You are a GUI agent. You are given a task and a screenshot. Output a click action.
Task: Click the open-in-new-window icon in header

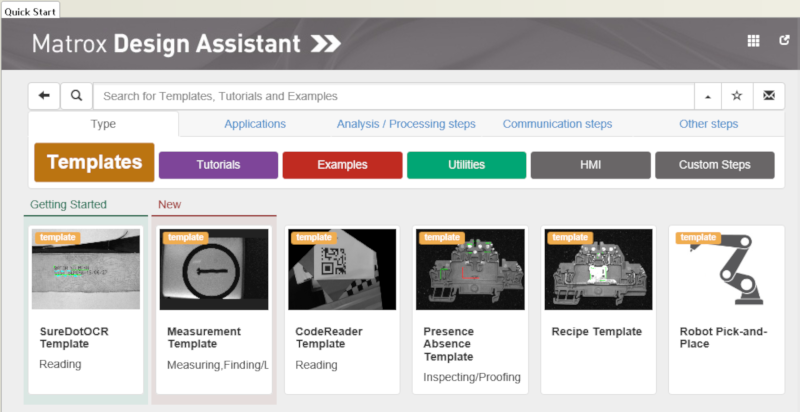[785, 40]
